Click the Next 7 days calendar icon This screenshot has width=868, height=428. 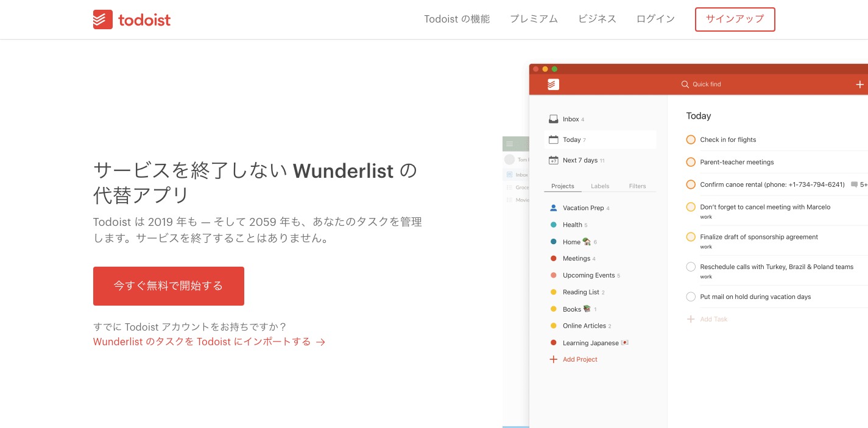tap(553, 160)
